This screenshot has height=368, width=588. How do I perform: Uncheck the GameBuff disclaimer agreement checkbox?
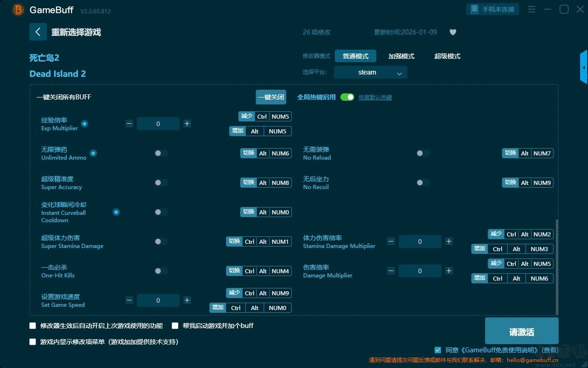438,350
